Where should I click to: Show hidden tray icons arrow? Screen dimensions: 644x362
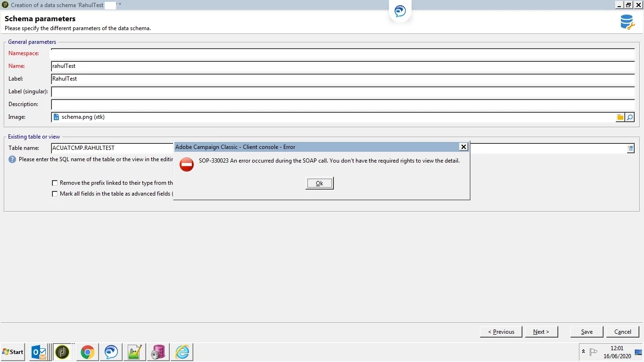click(x=584, y=352)
